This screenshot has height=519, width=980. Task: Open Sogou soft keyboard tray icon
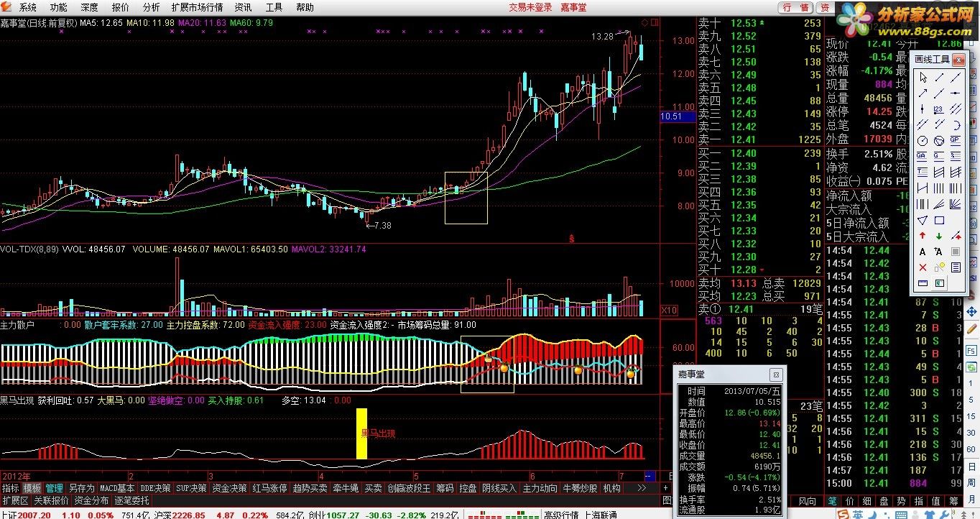tap(901, 513)
